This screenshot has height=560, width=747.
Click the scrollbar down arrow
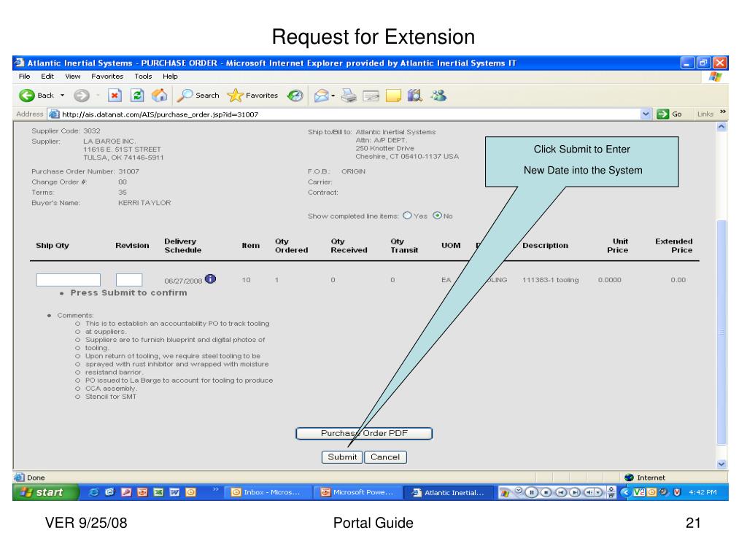721,464
